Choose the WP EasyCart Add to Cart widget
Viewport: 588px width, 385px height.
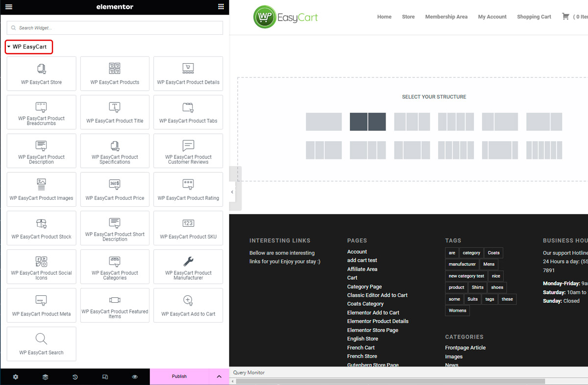(188, 305)
